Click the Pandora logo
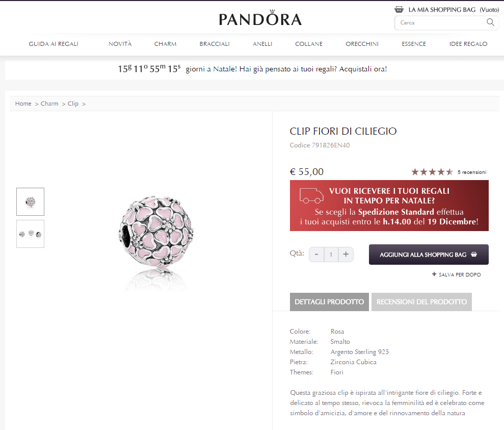 [260, 19]
